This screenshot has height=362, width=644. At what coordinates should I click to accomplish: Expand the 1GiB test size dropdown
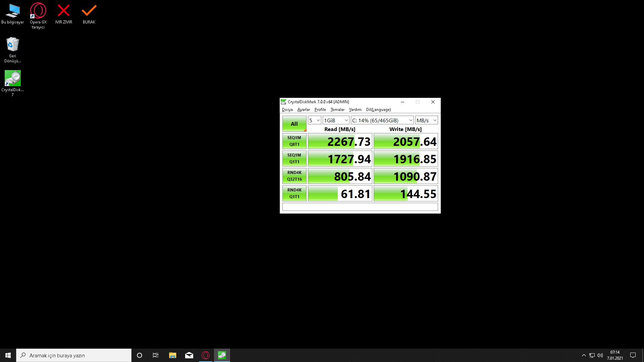[336, 120]
